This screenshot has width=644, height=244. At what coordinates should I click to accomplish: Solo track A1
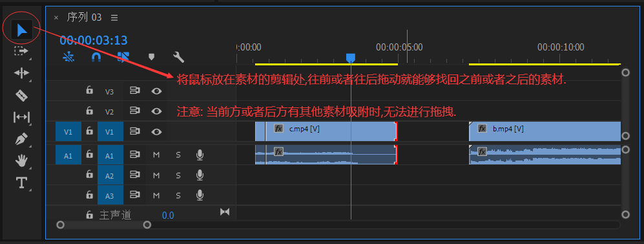pyautogui.click(x=178, y=155)
